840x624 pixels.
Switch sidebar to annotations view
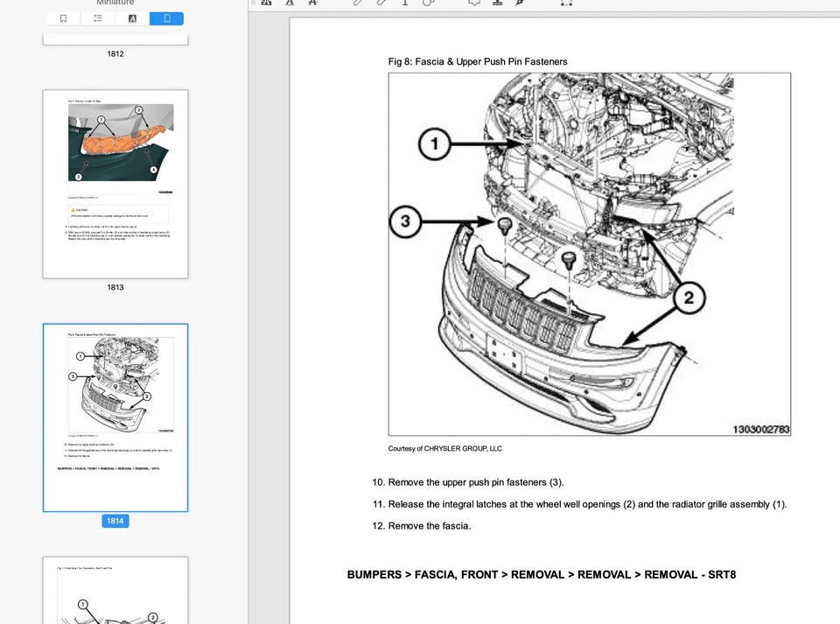click(132, 18)
